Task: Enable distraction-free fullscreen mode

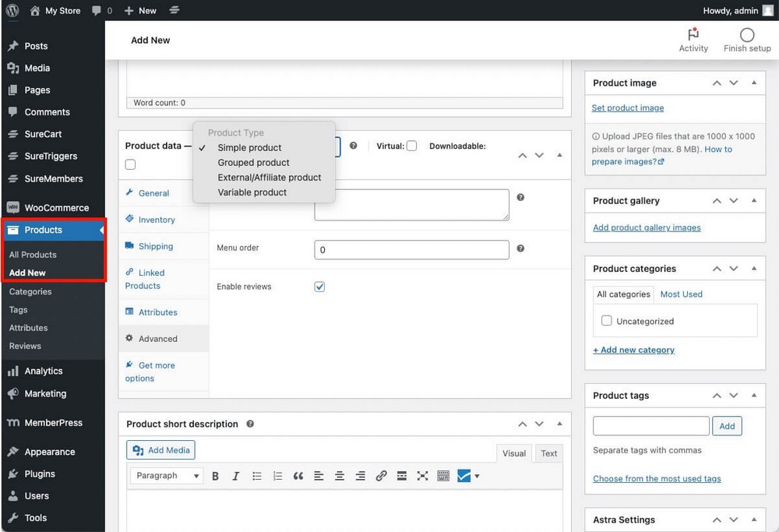Action: point(422,476)
